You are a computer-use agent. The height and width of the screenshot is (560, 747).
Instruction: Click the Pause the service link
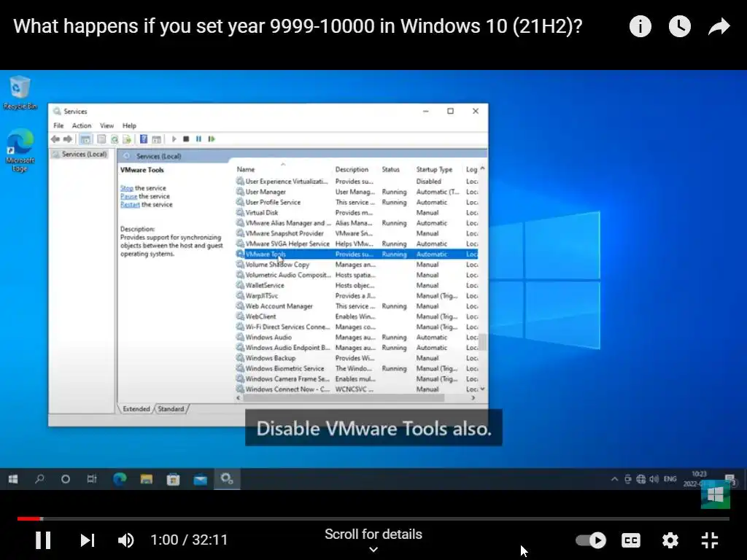[x=128, y=196]
